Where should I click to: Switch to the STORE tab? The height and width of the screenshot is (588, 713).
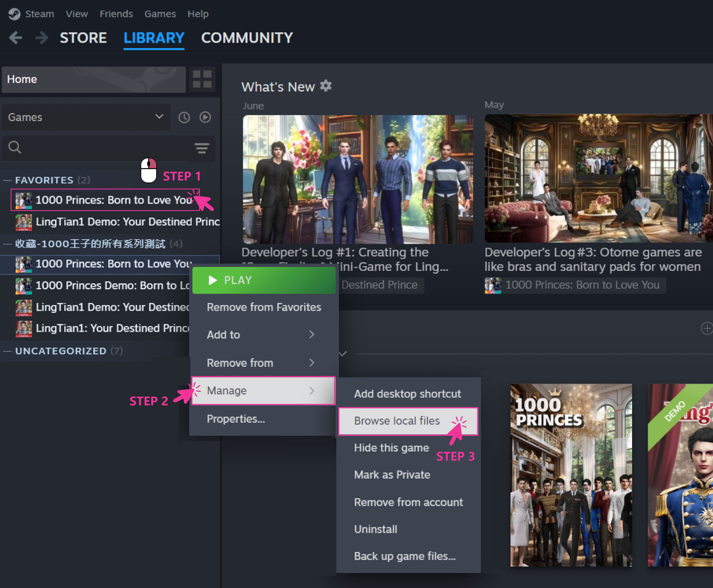pos(83,38)
